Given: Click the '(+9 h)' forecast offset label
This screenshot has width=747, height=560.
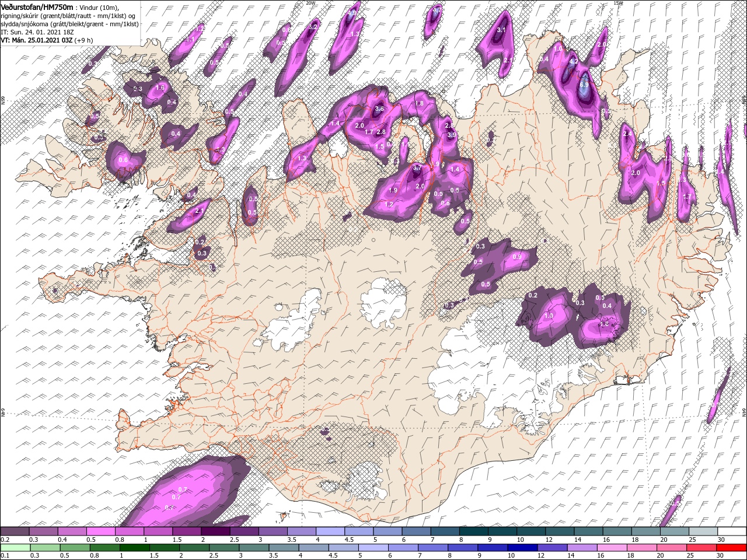Looking at the screenshot, I should coord(85,41).
